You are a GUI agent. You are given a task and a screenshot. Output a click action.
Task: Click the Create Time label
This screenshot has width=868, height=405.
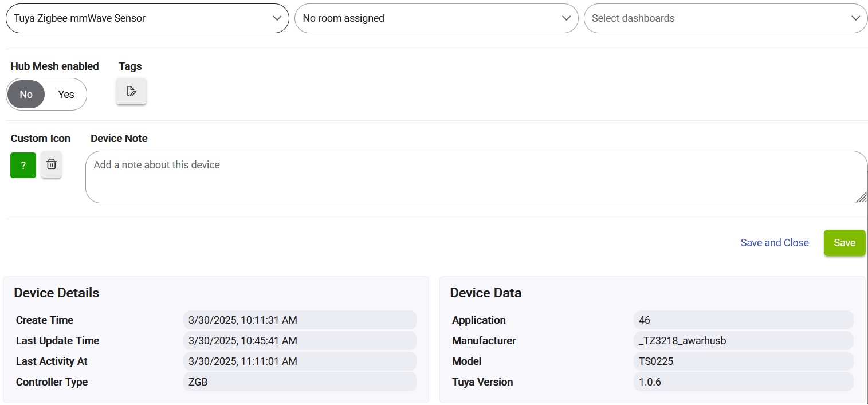tap(45, 320)
